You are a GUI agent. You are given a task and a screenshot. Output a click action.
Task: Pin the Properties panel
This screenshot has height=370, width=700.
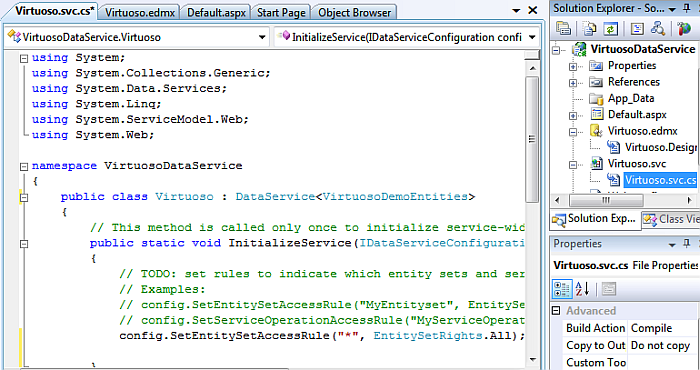[687, 244]
